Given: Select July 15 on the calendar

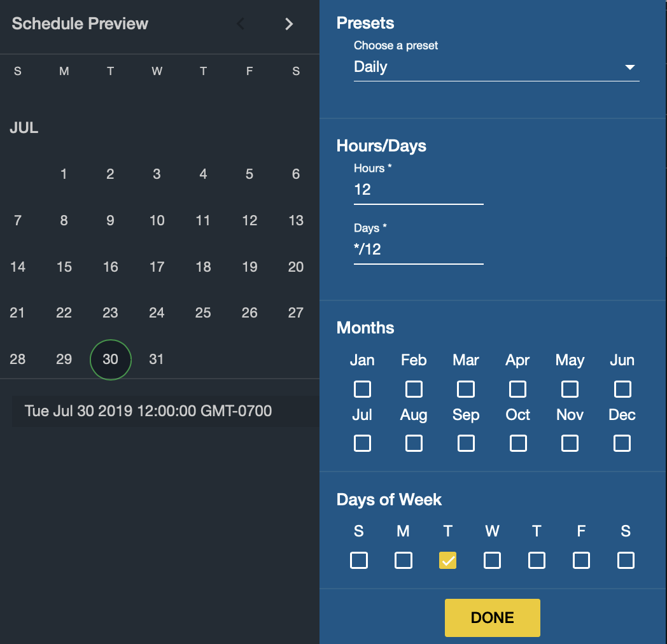Looking at the screenshot, I should point(64,267).
